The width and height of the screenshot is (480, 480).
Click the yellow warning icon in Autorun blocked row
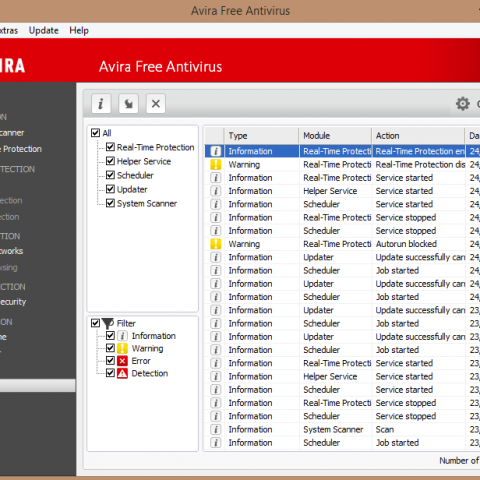[216, 244]
